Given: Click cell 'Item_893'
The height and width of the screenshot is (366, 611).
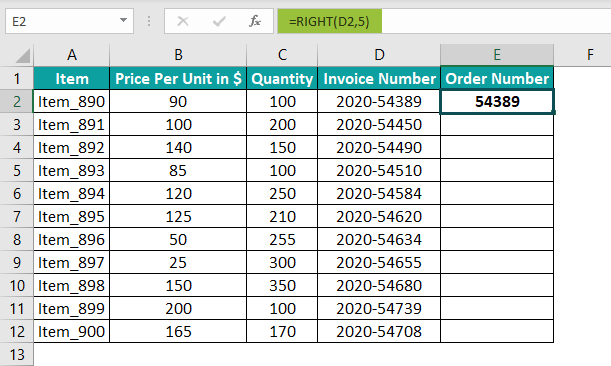Looking at the screenshot, I should tap(72, 170).
